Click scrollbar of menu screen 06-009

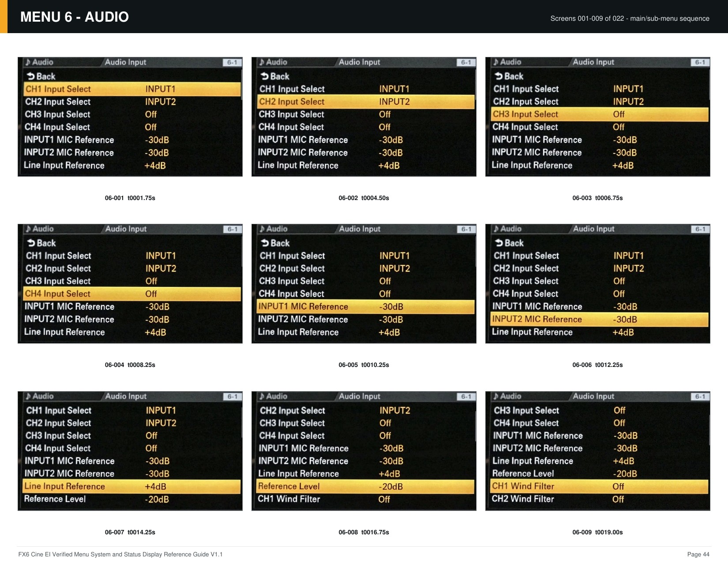coord(709,431)
